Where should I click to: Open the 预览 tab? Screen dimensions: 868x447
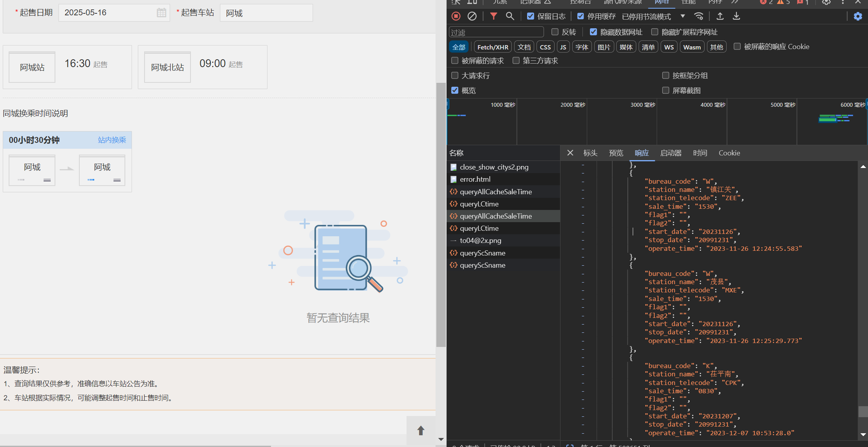click(616, 153)
